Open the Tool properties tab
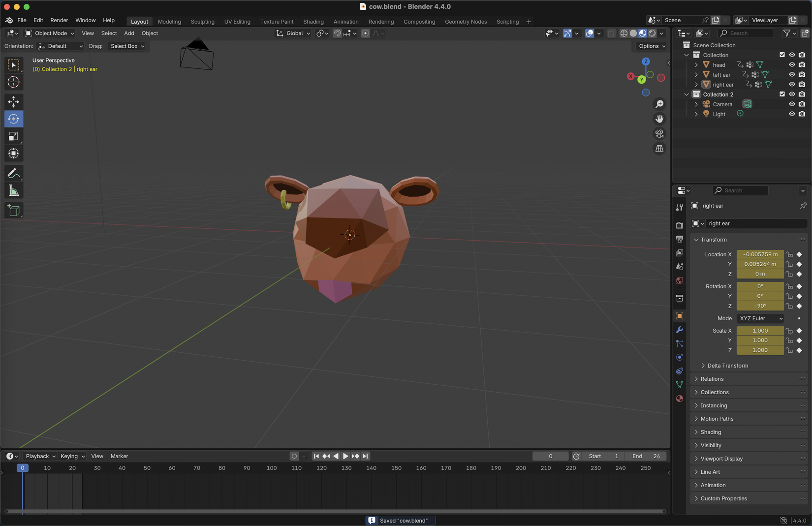The image size is (812, 526). [x=680, y=208]
